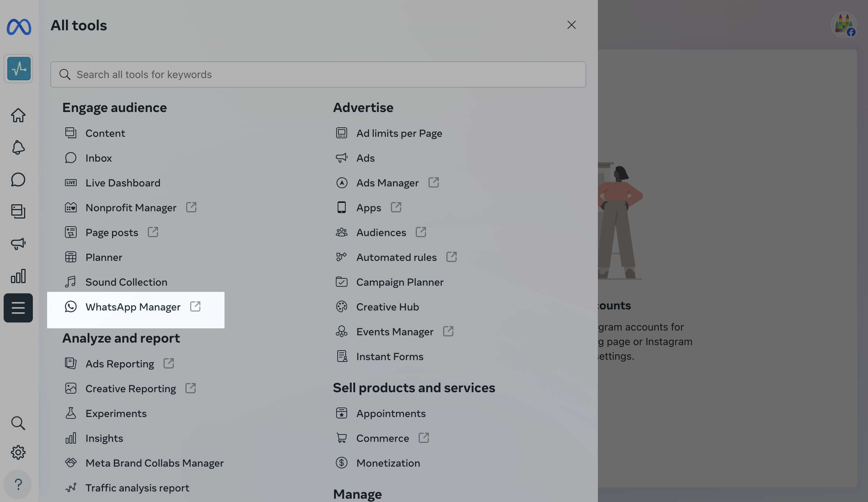Open Insights under Analyze and report
868x502 pixels.
pos(104,438)
